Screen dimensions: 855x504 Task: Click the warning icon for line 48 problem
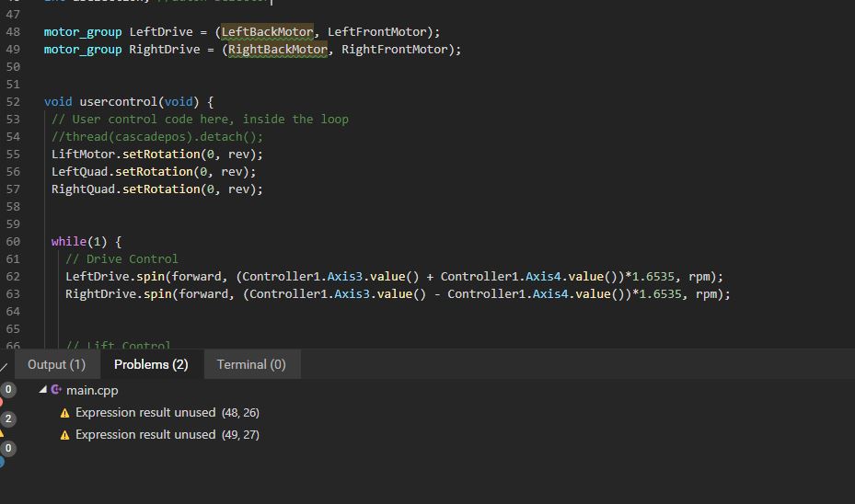(64, 413)
